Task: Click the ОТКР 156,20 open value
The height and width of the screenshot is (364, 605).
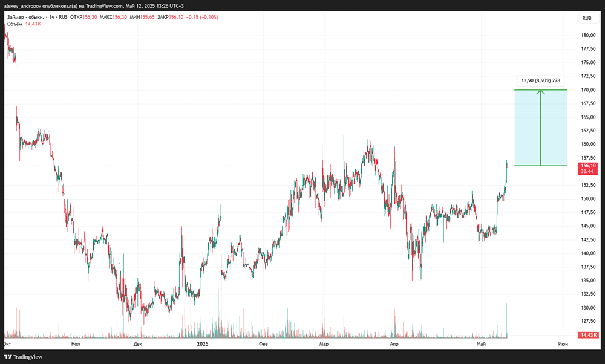Action: [x=83, y=17]
